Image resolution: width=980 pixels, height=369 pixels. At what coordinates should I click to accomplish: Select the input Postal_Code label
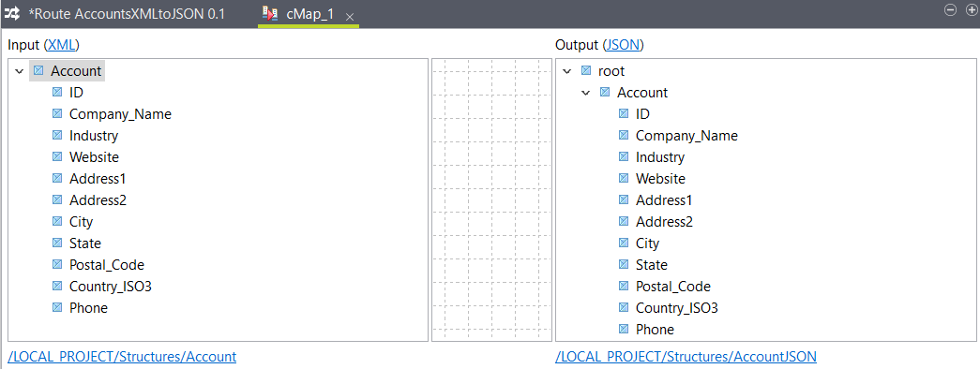[107, 265]
